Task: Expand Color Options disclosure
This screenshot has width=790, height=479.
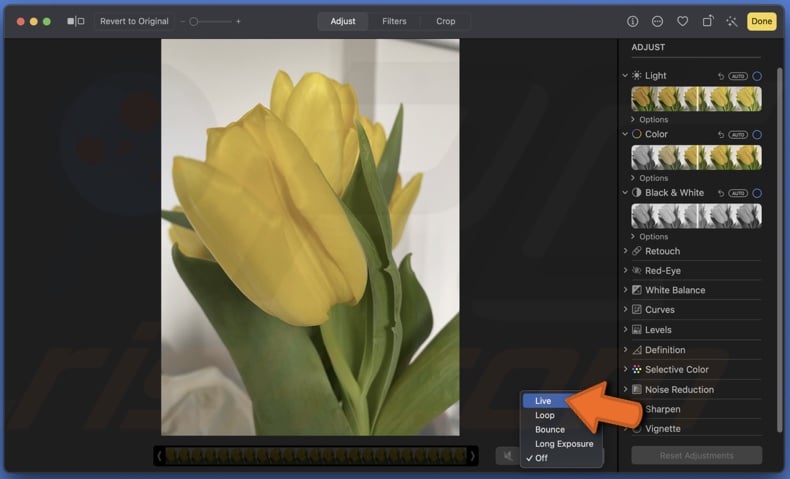Action: (x=633, y=178)
